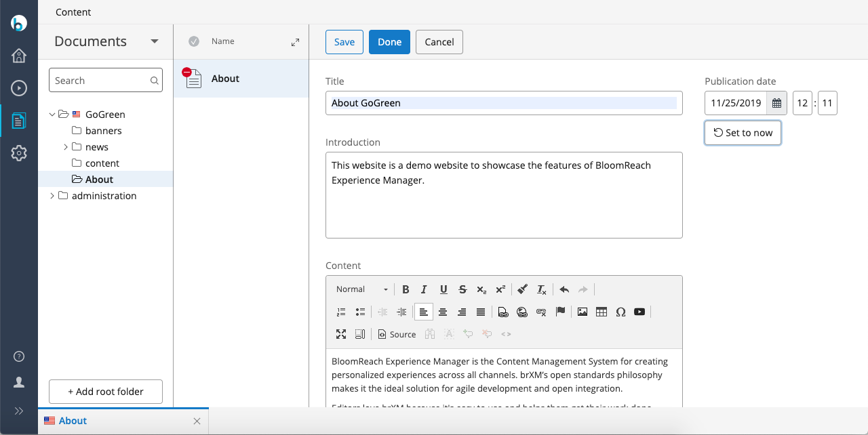Screen dimensions: 868x435
Task: Open Setup gear in sidebar
Action: point(19,154)
